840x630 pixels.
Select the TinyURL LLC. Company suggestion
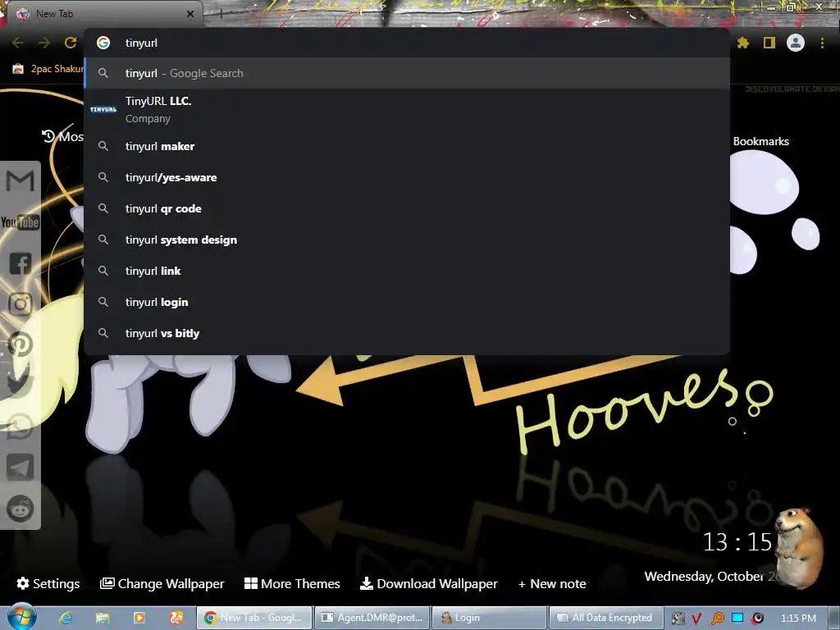coord(407,110)
